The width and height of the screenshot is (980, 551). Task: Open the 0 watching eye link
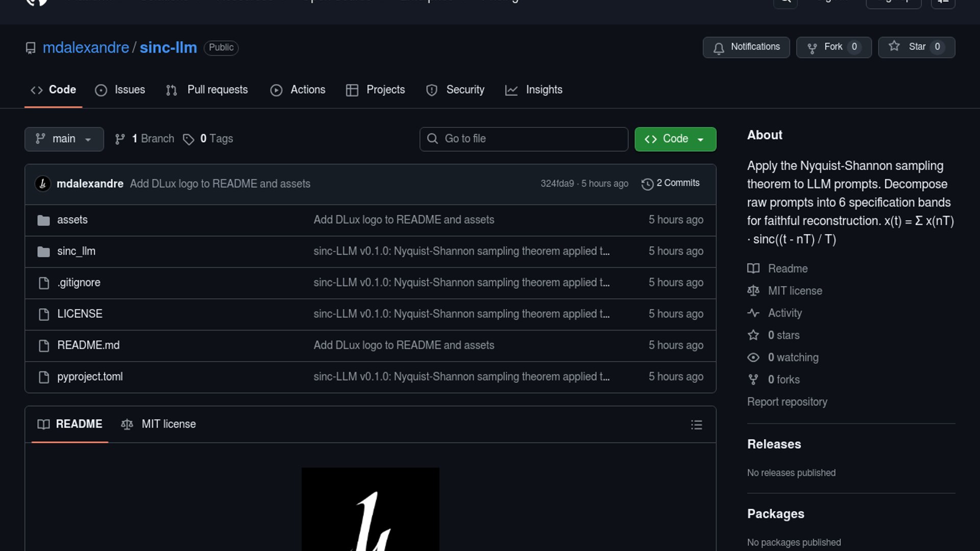793,357
